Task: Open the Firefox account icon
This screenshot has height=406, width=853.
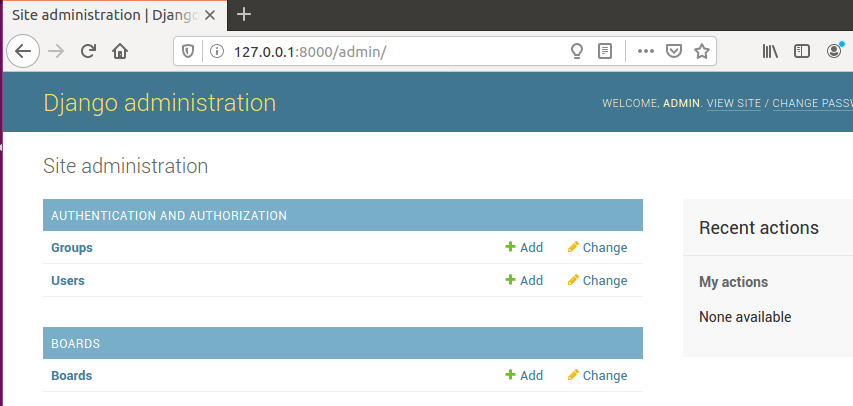Action: pyautogui.click(x=834, y=51)
